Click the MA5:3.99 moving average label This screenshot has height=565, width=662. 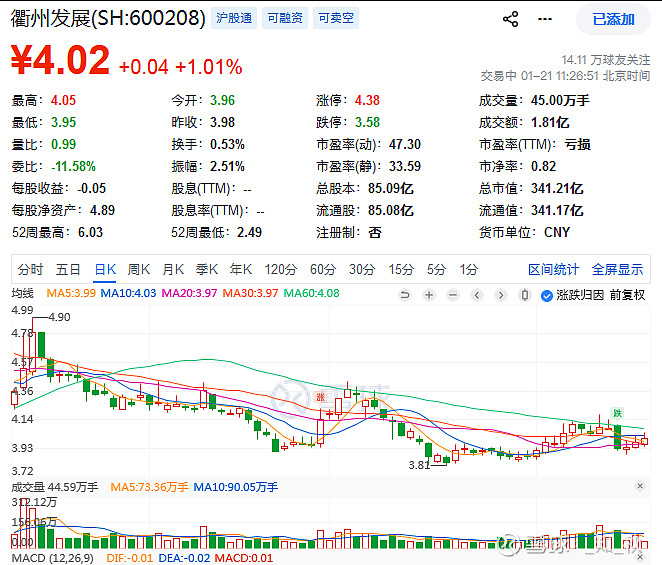pos(71,293)
